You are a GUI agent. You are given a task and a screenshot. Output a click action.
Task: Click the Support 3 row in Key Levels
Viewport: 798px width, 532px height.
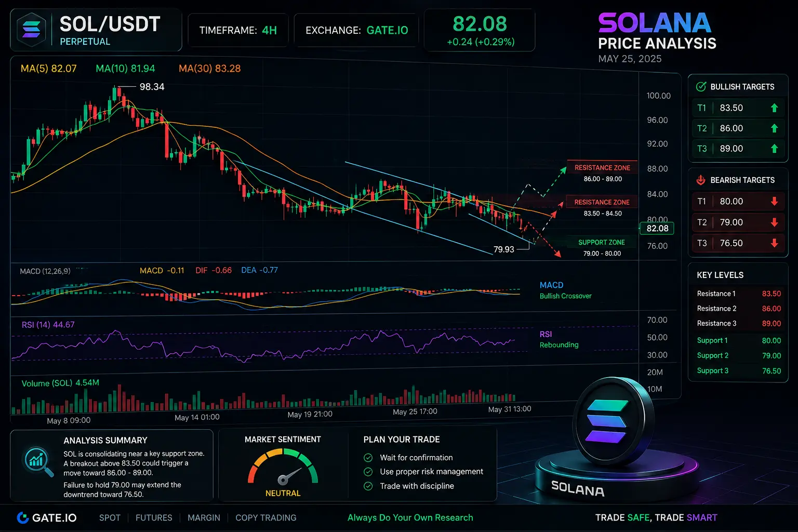click(x=739, y=371)
